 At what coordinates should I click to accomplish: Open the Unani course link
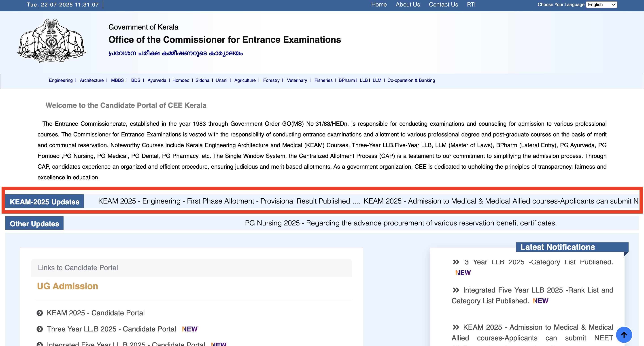pyautogui.click(x=221, y=80)
